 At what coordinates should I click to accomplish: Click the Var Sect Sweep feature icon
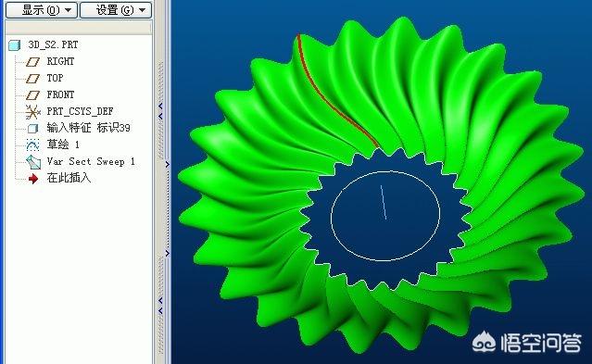pos(33,162)
